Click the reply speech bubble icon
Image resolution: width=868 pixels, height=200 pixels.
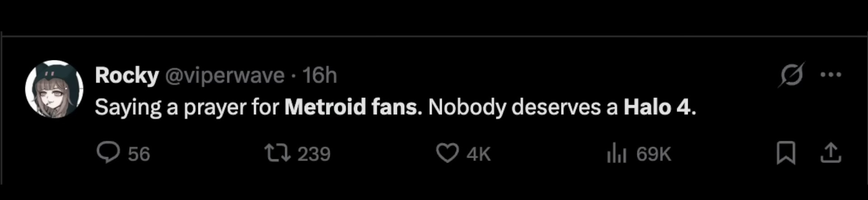(108, 153)
